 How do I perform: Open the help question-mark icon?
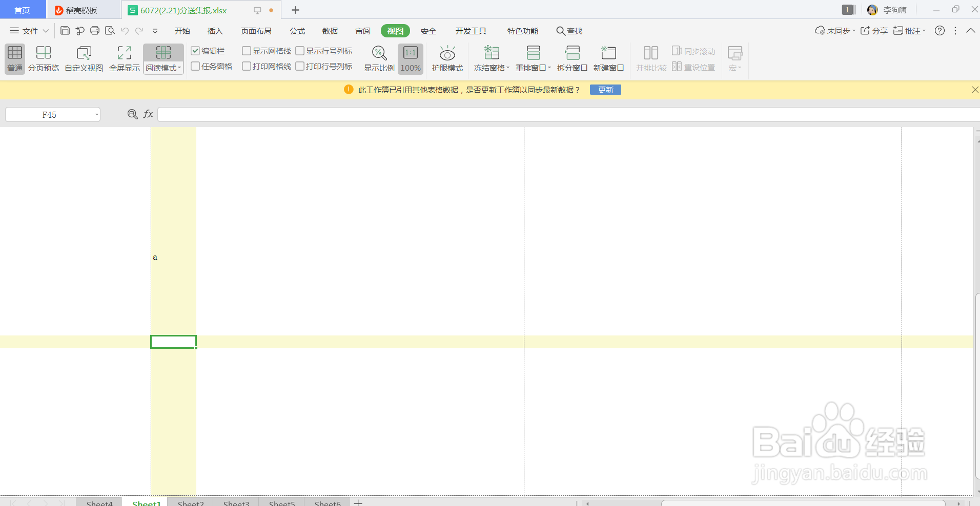tap(940, 31)
